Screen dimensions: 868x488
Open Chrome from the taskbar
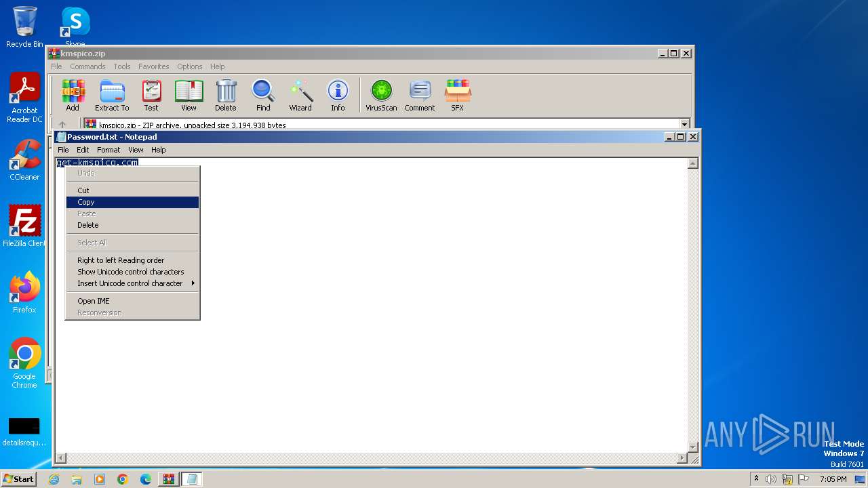tap(123, 479)
